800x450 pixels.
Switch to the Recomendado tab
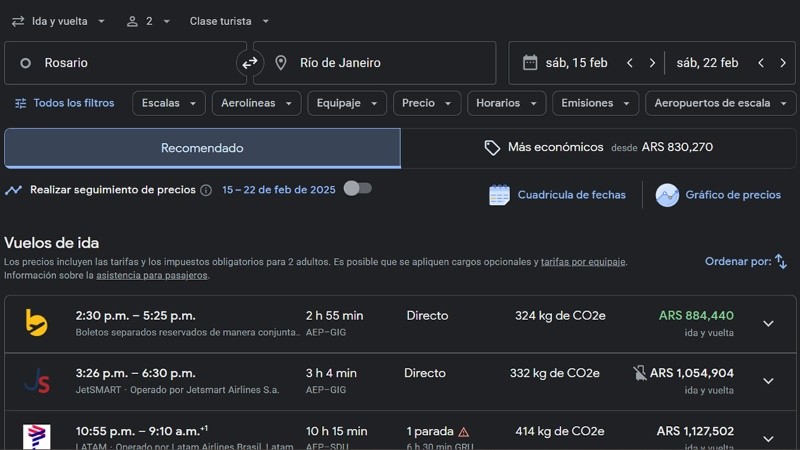(202, 148)
